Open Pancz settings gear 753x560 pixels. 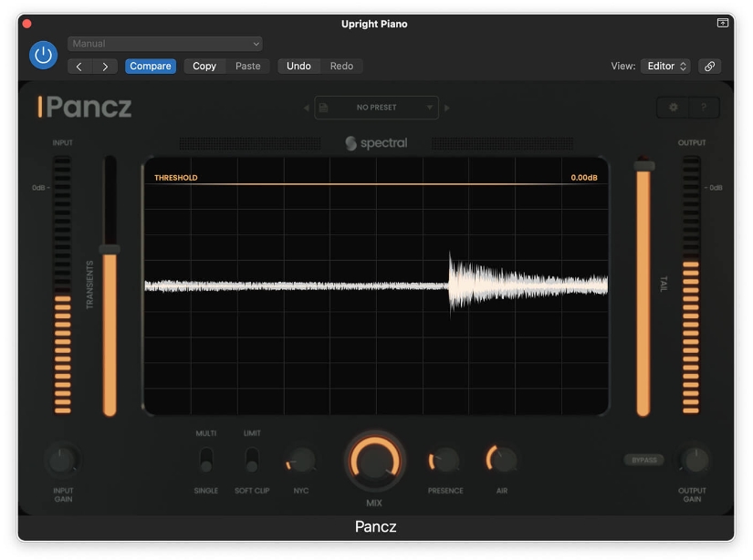point(674,108)
